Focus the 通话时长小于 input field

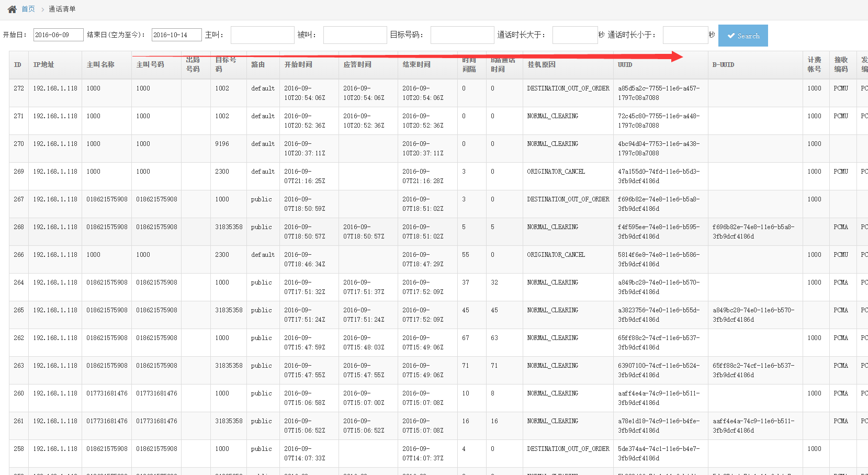pos(685,35)
